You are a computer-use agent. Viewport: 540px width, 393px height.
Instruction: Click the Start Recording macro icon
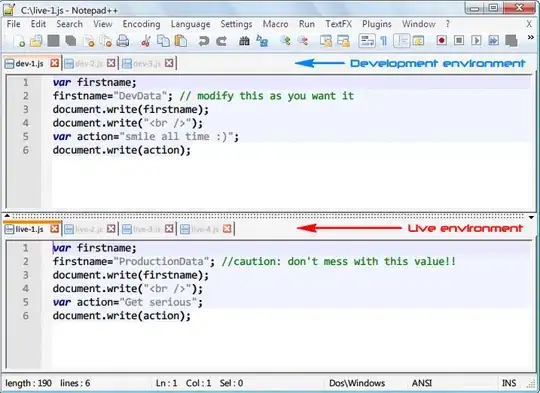(442, 41)
